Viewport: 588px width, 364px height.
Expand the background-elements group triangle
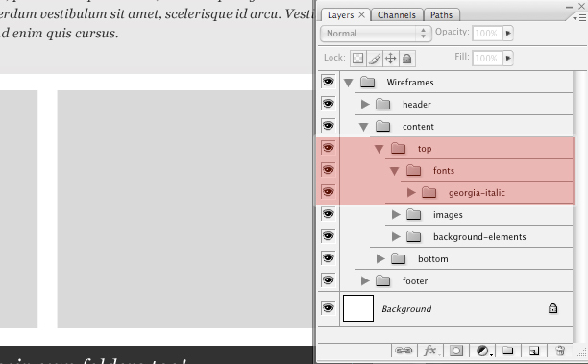tap(396, 237)
